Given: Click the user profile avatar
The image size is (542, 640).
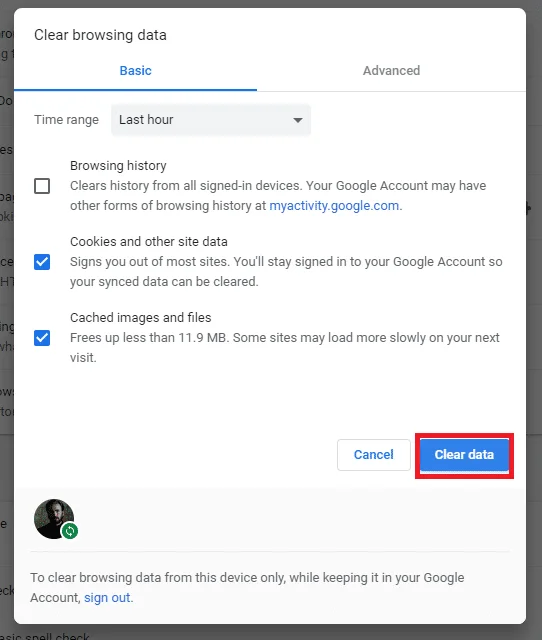Looking at the screenshot, I should pos(54,519).
